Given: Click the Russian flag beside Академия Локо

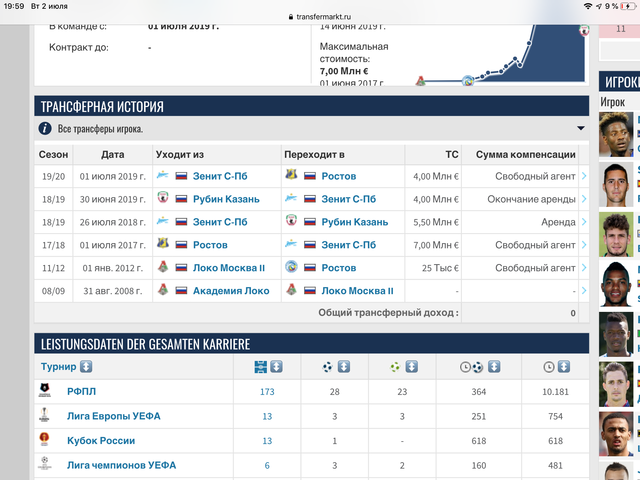Looking at the screenshot, I should point(181,291).
